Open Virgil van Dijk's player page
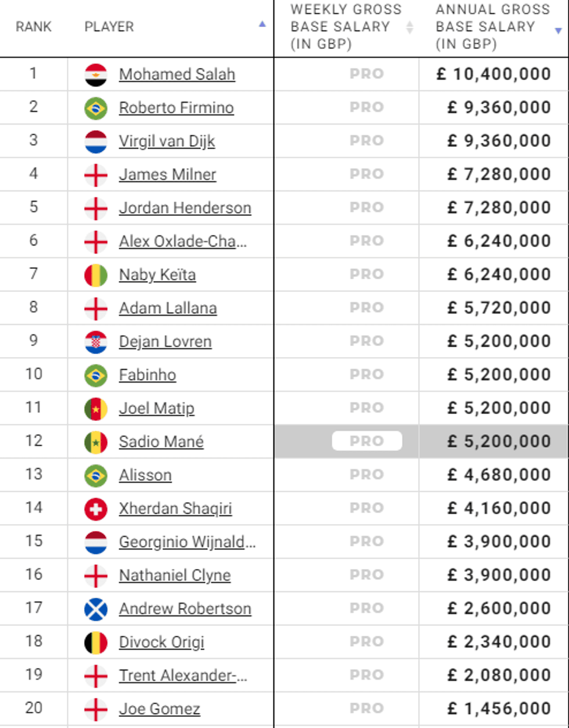 point(167,141)
